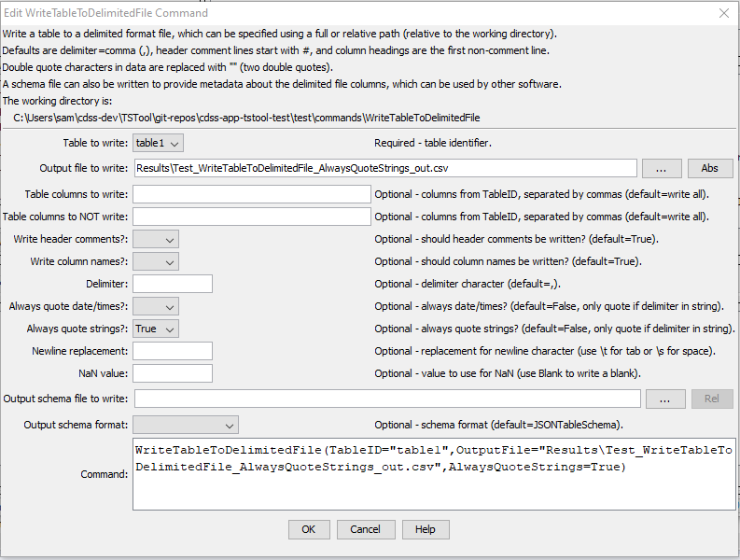Image resolution: width=740 pixels, height=560 pixels.
Task: Click the NaN value field
Action: coord(173,373)
